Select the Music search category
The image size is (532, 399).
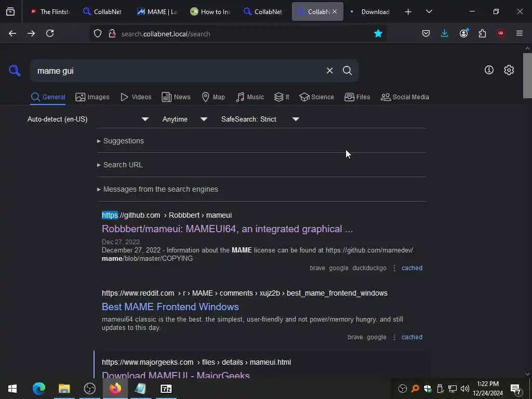[x=250, y=97]
